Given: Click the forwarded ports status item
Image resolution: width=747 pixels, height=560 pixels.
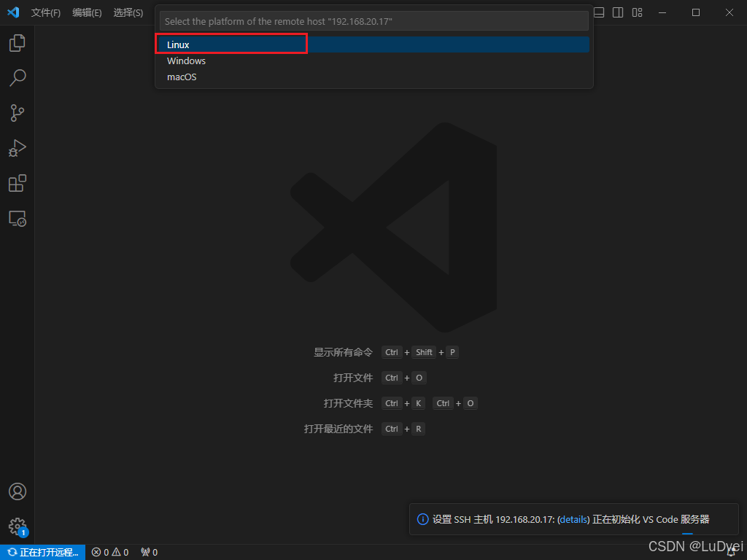Looking at the screenshot, I should pyautogui.click(x=149, y=553).
